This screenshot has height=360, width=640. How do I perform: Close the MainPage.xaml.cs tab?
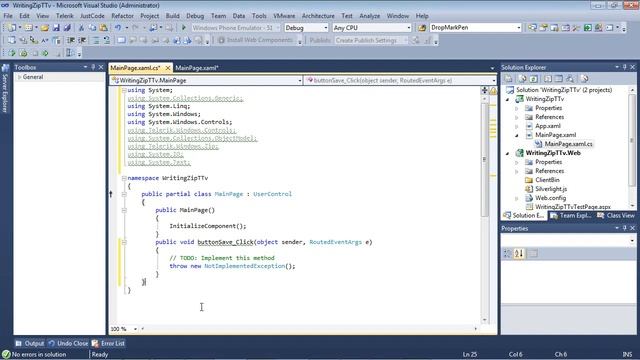tap(168, 68)
